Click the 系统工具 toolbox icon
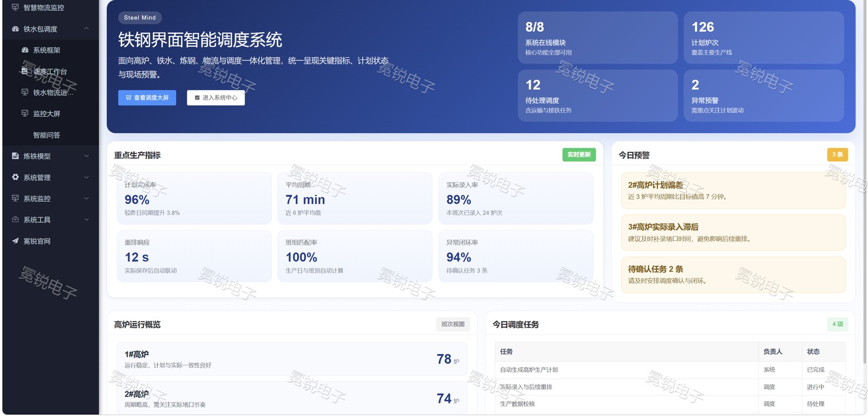This screenshot has width=868, height=417. coord(15,220)
